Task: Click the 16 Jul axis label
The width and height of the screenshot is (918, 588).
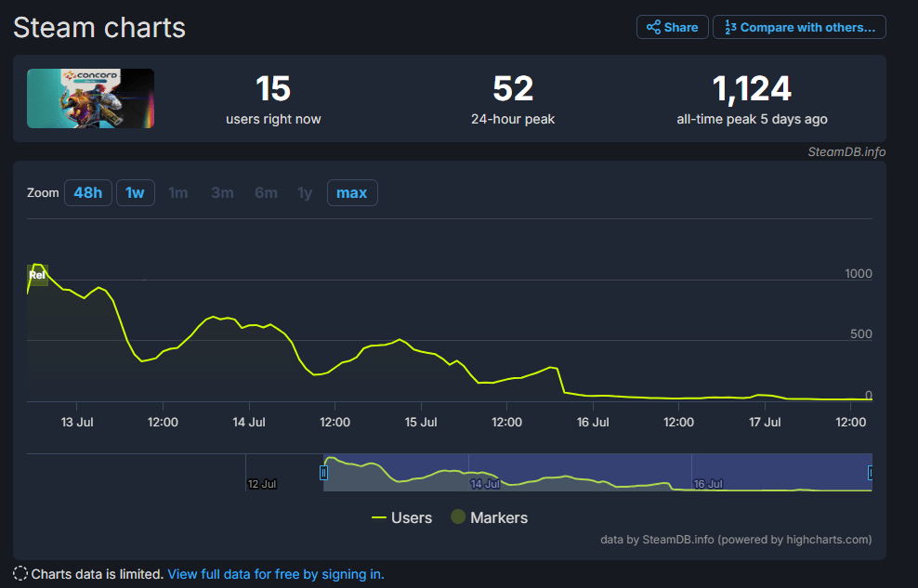Action: (x=593, y=422)
